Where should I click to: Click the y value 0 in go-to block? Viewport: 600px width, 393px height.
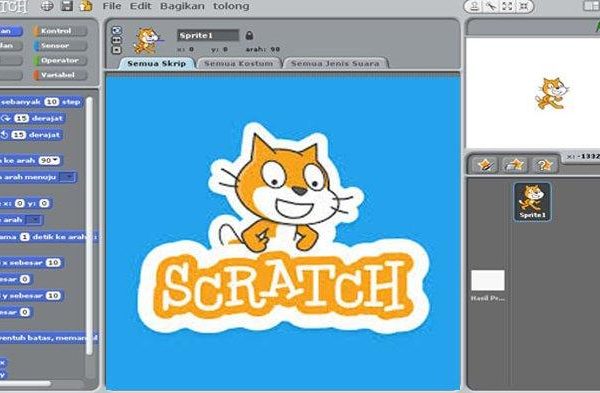click(x=44, y=203)
